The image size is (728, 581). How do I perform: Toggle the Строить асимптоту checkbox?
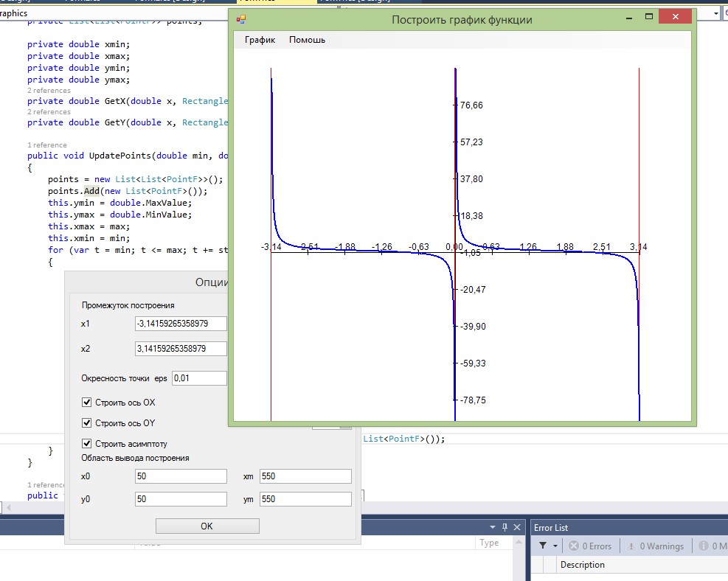pyautogui.click(x=86, y=443)
